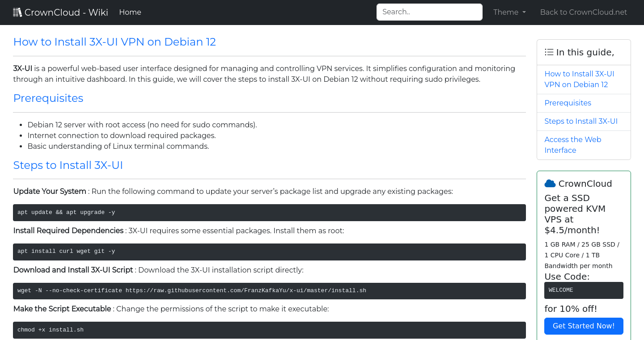Click the 'apt update && apt upgrade' code block
Image resolution: width=644 pixels, height=340 pixels.
coord(269,213)
